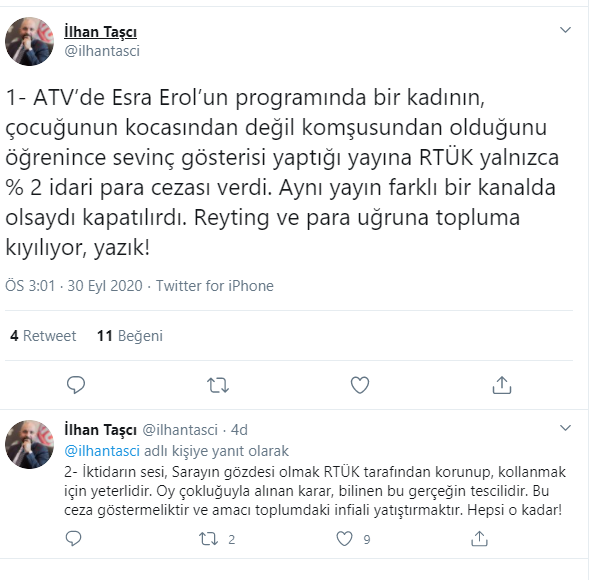
Task: Click the ÖS 3:01 · 30 Eyl 2020 timestamp
Action: point(74,286)
